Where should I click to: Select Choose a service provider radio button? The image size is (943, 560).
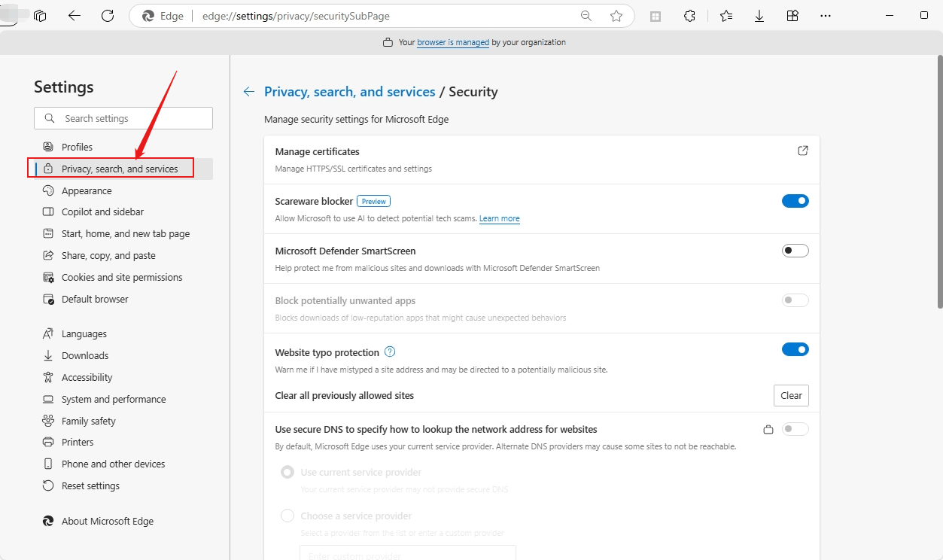coord(287,516)
